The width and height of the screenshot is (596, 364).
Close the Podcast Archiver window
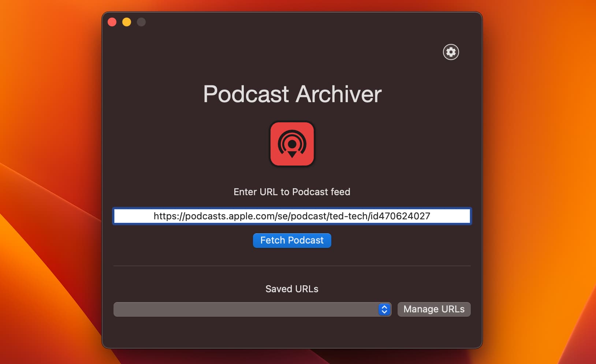pyautogui.click(x=112, y=22)
